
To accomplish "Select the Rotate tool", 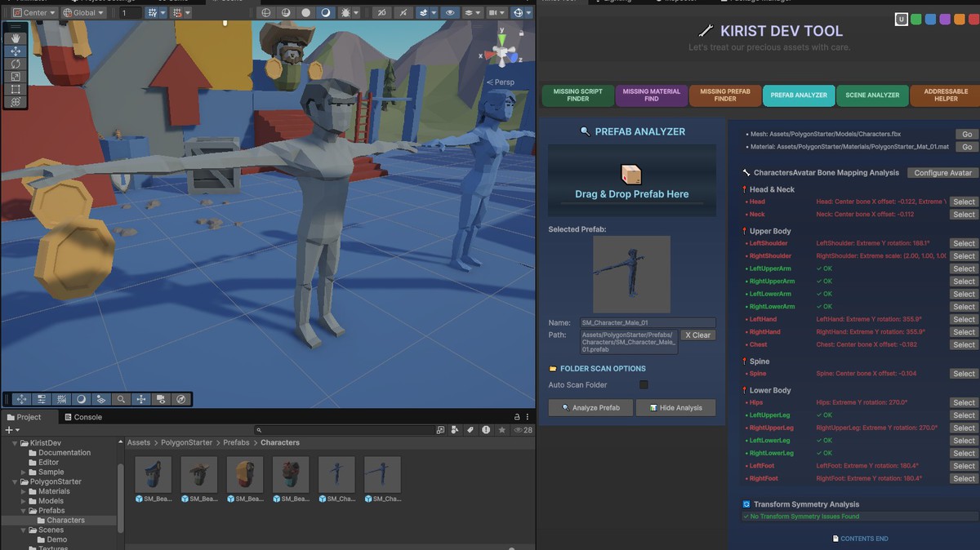I will pyautogui.click(x=15, y=64).
